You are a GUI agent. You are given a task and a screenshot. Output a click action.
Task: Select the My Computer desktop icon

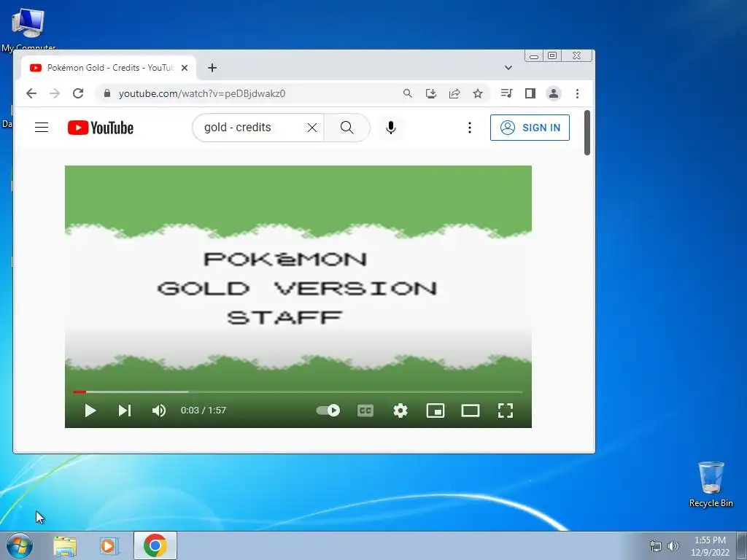[28, 28]
